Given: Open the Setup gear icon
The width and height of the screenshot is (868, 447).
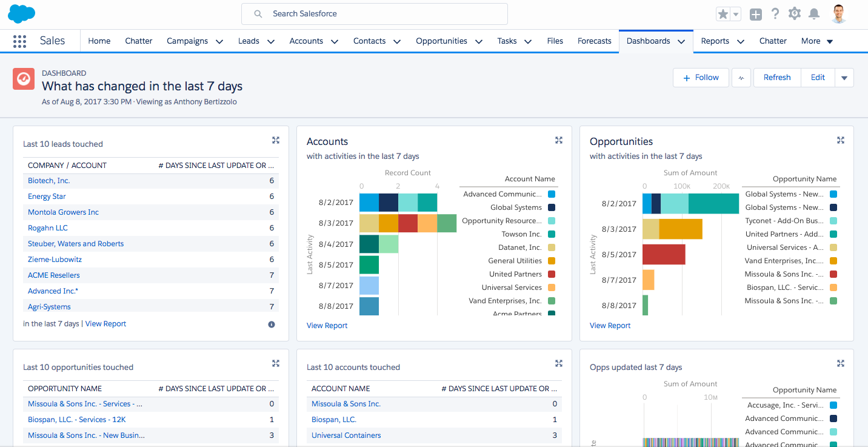Looking at the screenshot, I should pos(795,14).
